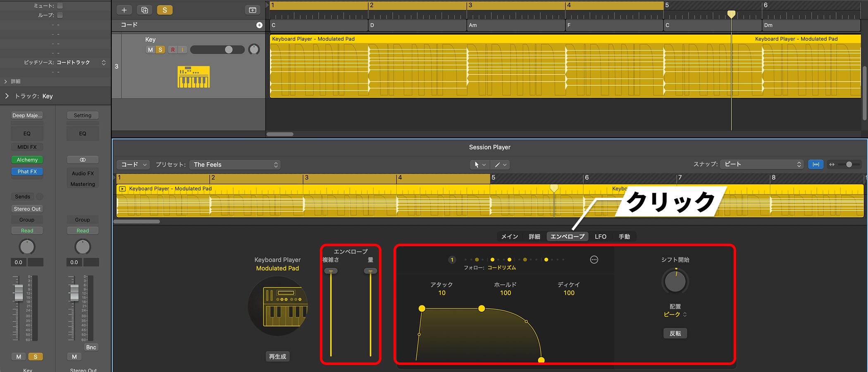Click the 反転 button
The image size is (868, 372).
click(675, 334)
